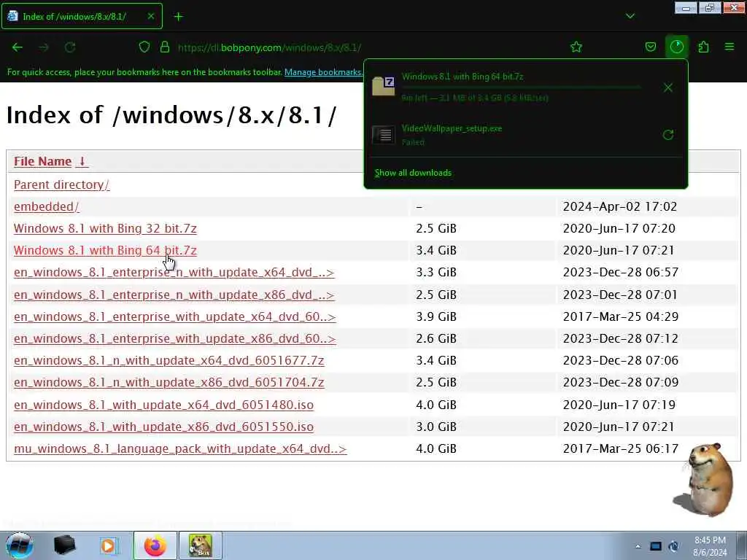Click the date 2017-Mar-25 06:17
The width and height of the screenshot is (747, 560).
pos(620,448)
